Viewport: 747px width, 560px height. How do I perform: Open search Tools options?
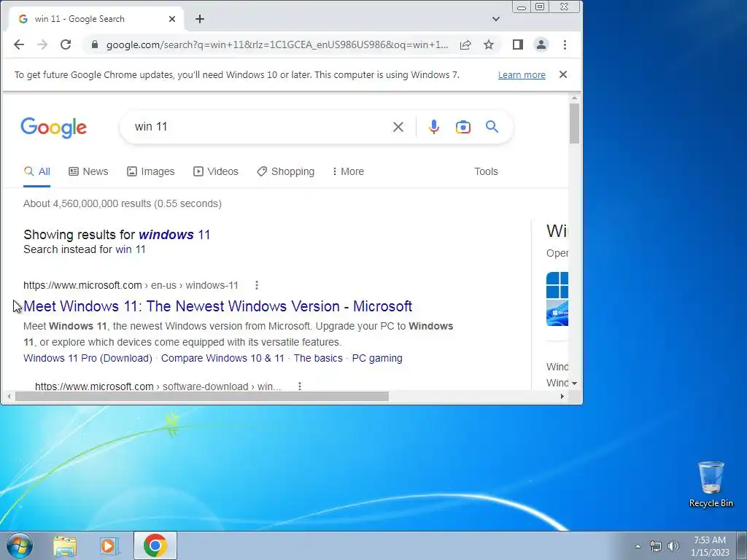tap(486, 171)
